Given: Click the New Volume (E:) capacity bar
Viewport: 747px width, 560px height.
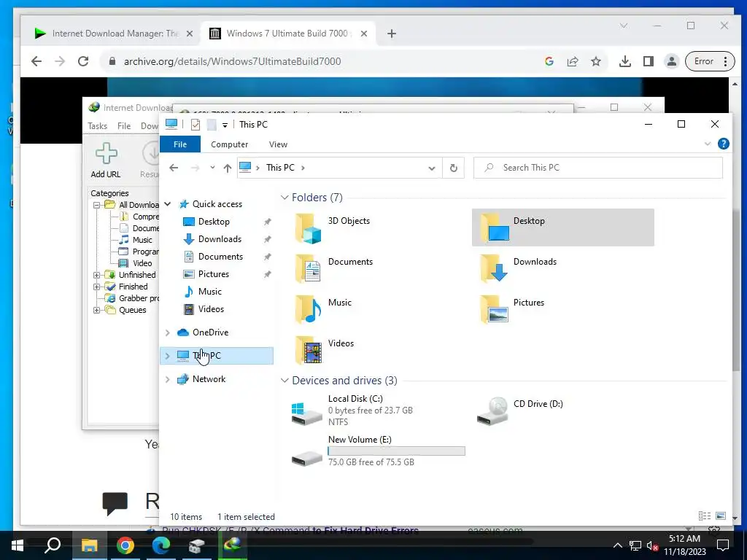Looking at the screenshot, I should pos(396,451).
